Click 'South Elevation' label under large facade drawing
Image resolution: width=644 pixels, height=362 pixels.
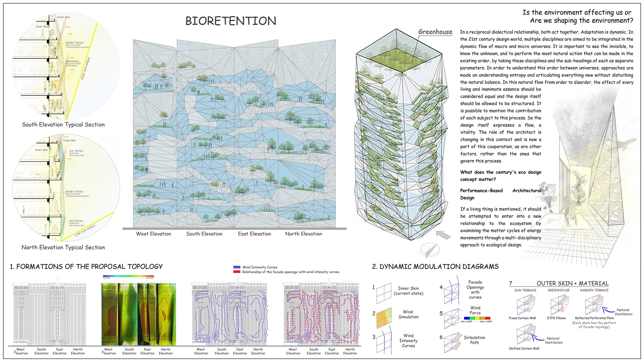point(204,234)
